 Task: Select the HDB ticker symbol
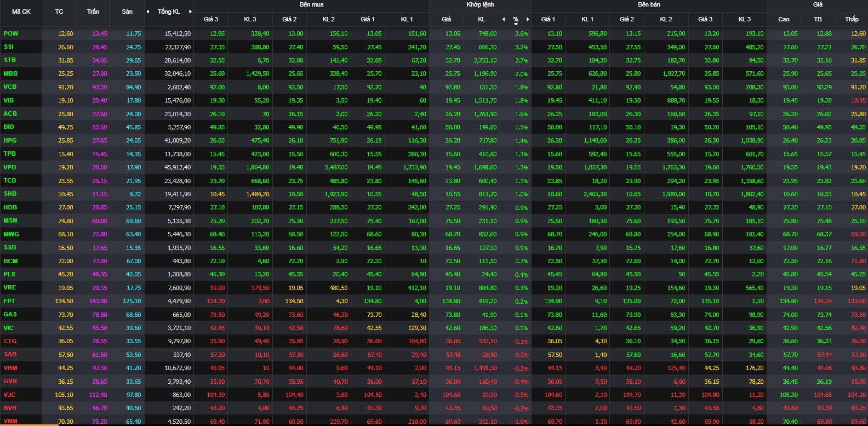pos(10,207)
